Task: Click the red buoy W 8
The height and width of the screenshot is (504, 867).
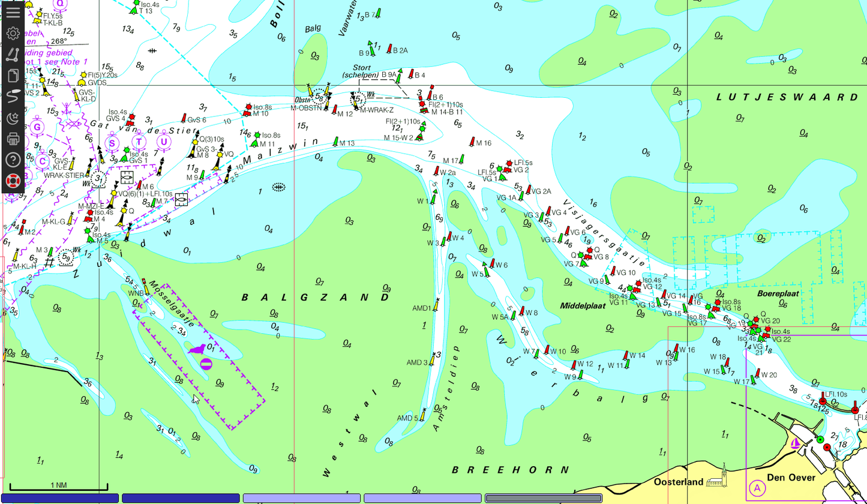Action: click(x=522, y=311)
